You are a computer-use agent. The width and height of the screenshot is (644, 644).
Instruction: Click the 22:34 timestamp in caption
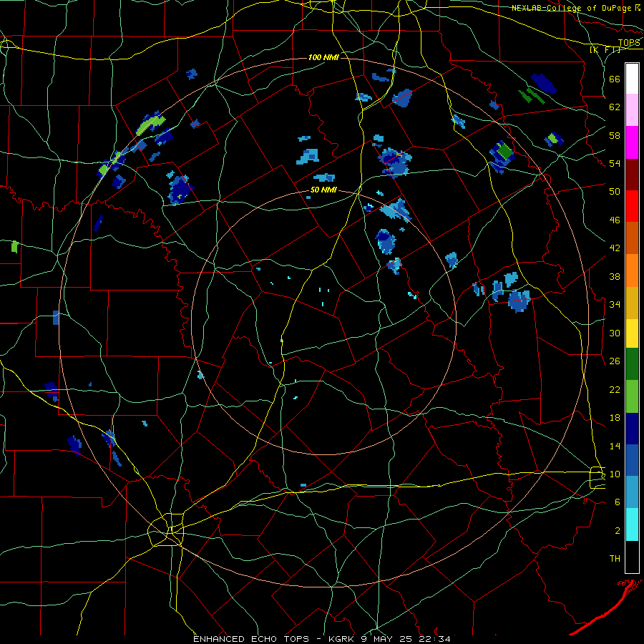tap(434, 639)
